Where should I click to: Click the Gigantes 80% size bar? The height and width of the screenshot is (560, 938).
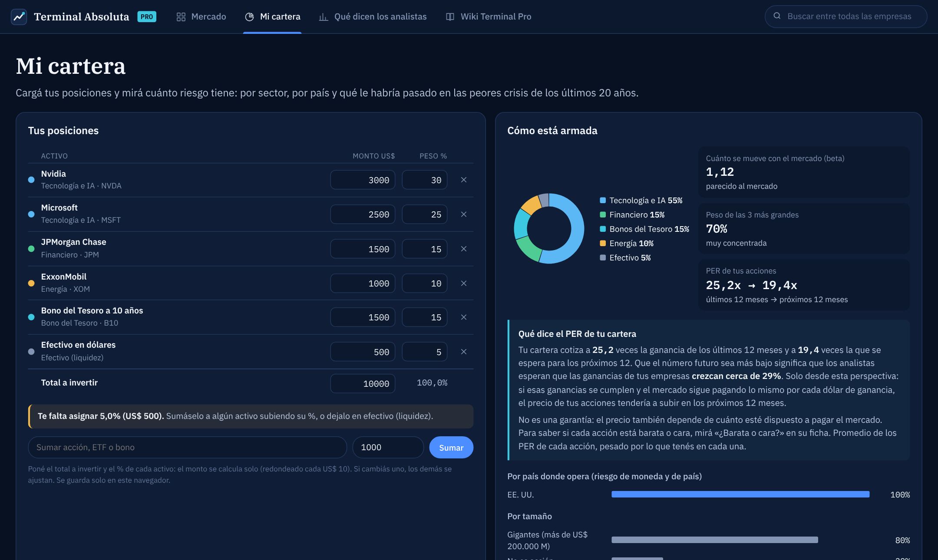click(x=715, y=540)
